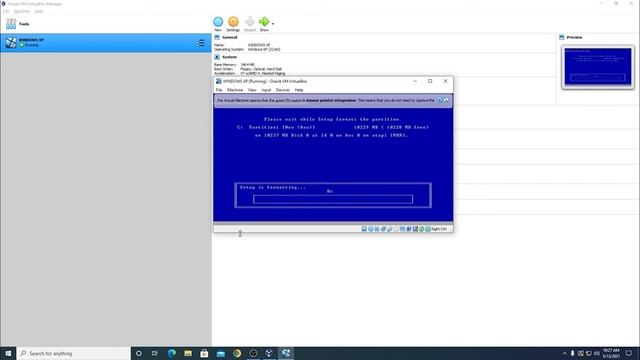Open View menu in the VM window
The height and width of the screenshot is (360, 640).
(252, 90)
